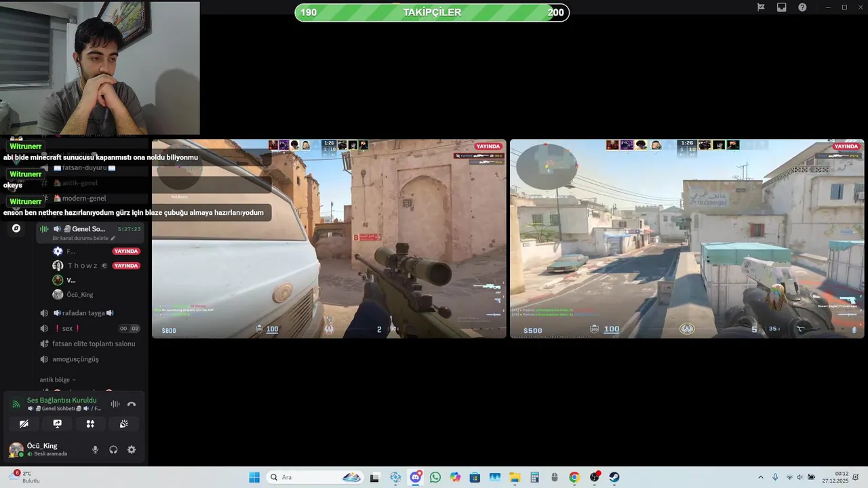Open Microsoft Store from the taskbar
Screen dimensions: 868x488
coord(475,477)
